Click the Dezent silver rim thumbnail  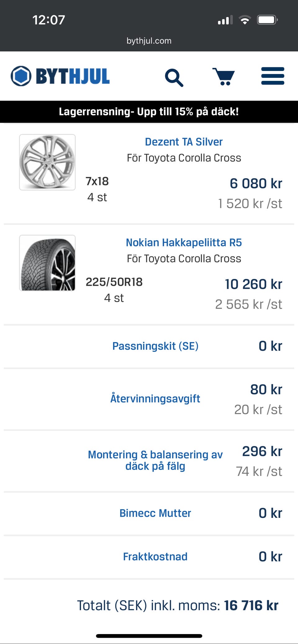tap(47, 162)
